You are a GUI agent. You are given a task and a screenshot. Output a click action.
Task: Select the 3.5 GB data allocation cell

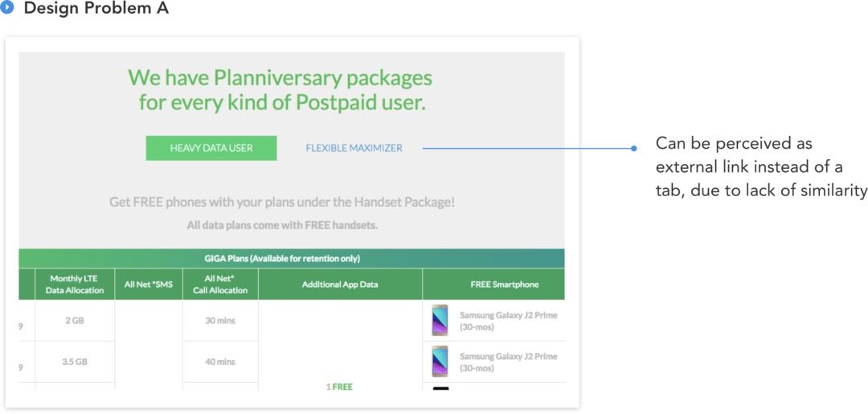click(x=75, y=362)
